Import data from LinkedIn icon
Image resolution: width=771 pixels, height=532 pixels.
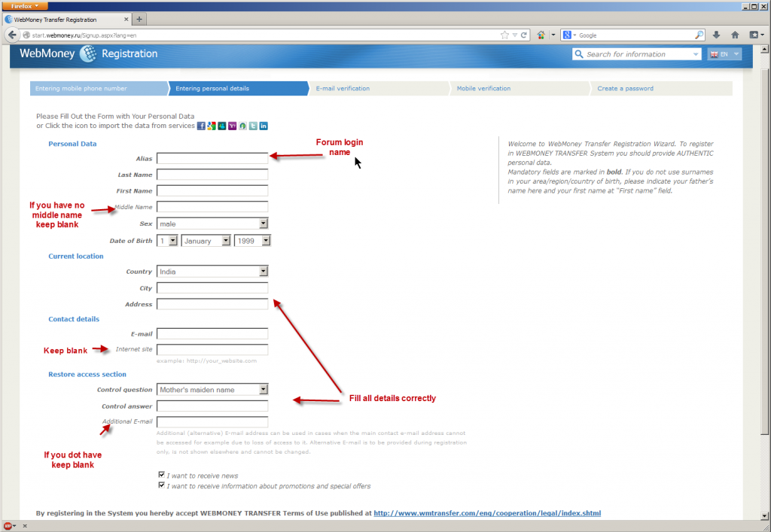pos(264,126)
